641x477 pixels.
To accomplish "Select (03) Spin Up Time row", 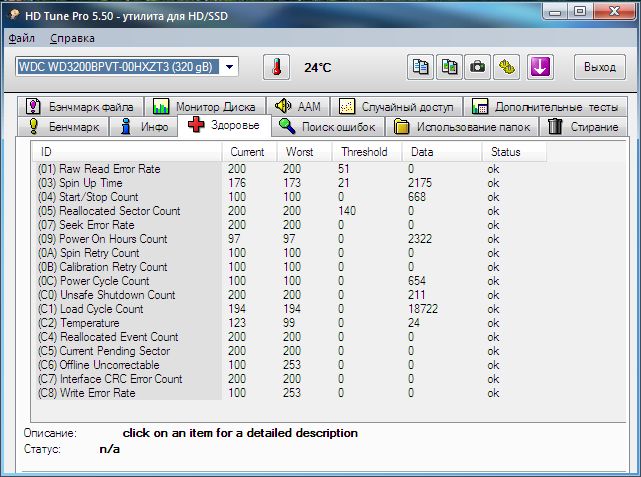I will pyautogui.click(x=290, y=183).
